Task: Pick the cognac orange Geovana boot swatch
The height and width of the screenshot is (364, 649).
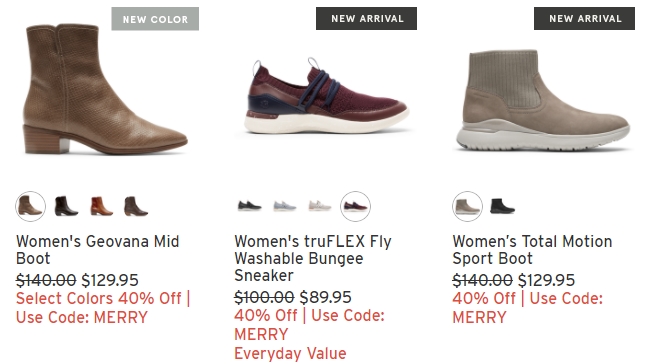Action: point(101,206)
